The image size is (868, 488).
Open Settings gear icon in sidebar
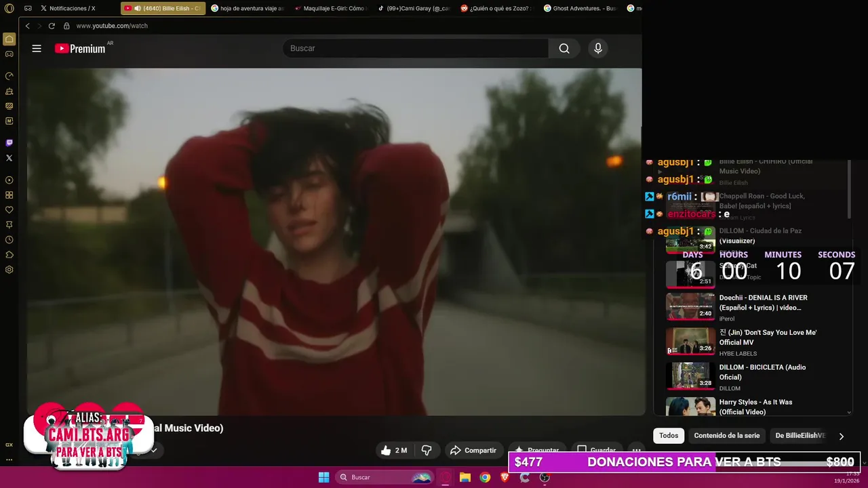pyautogui.click(x=9, y=270)
